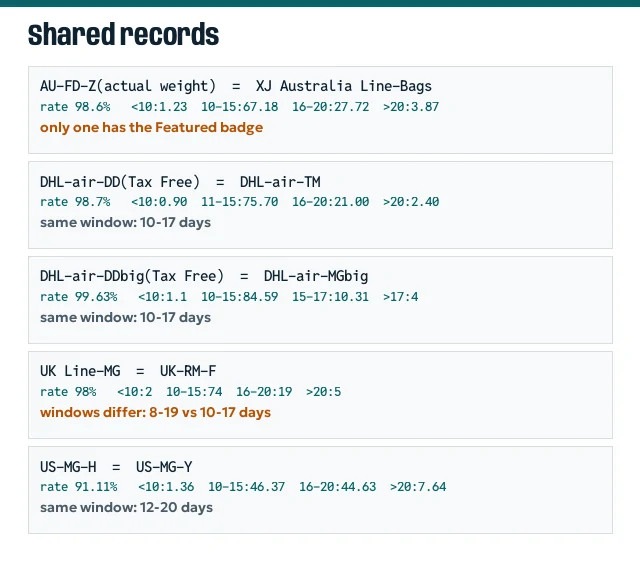Screen dimensions: 640x563
Task: Click 'same window: 10-17 days' under DHL-air-MGbig
Action: 125,318
